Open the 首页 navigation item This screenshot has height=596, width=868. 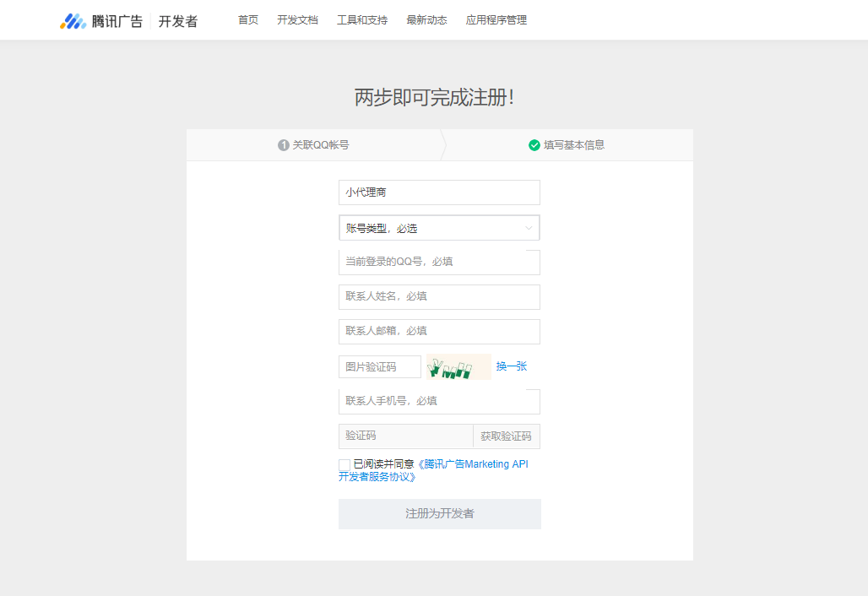click(x=247, y=19)
